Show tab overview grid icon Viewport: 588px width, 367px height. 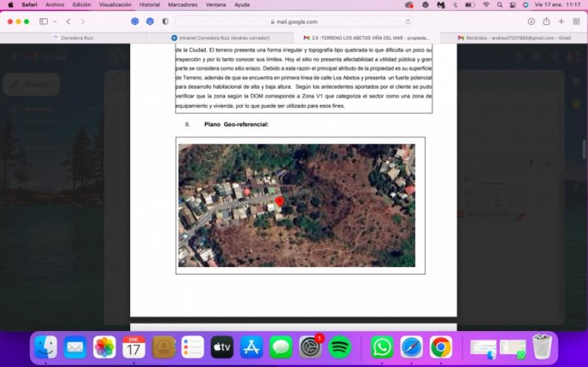coord(576,22)
